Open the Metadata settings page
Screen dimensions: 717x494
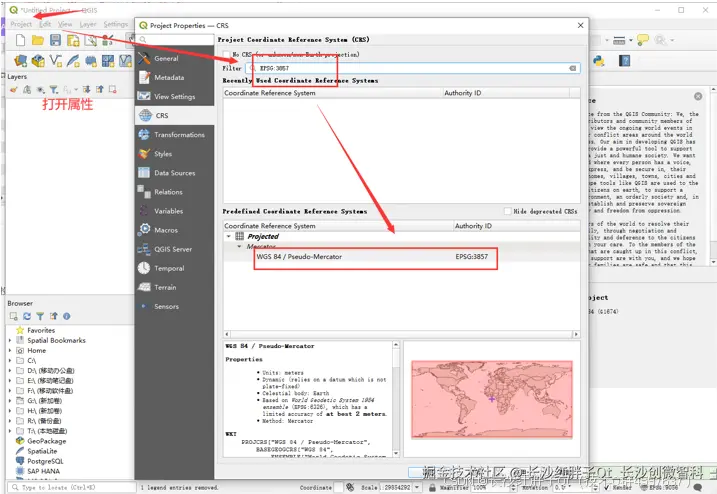pyautogui.click(x=174, y=78)
